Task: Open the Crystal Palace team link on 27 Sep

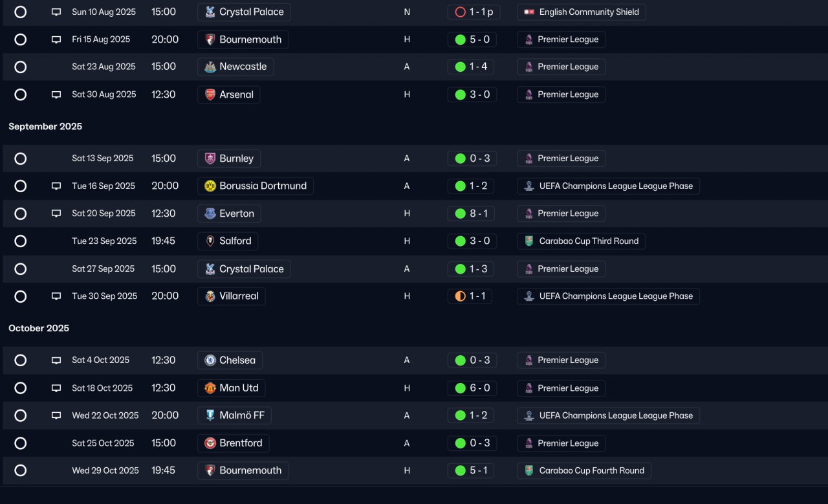Action: click(244, 269)
